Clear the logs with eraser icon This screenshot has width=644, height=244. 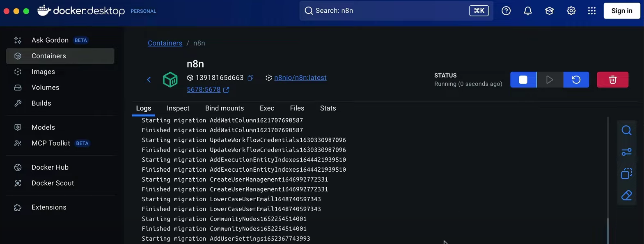[627, 196]
